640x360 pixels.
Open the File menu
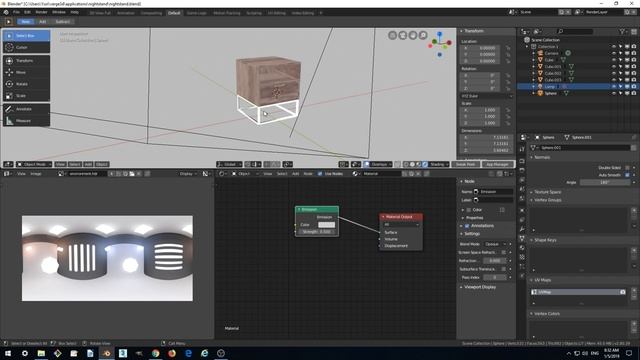pyautogui.click(x=16, y=13)
